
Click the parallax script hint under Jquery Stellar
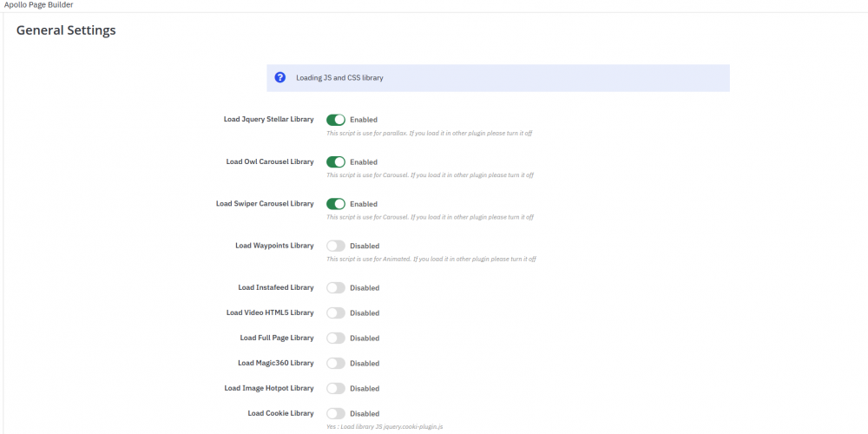[x=429, y=134]
